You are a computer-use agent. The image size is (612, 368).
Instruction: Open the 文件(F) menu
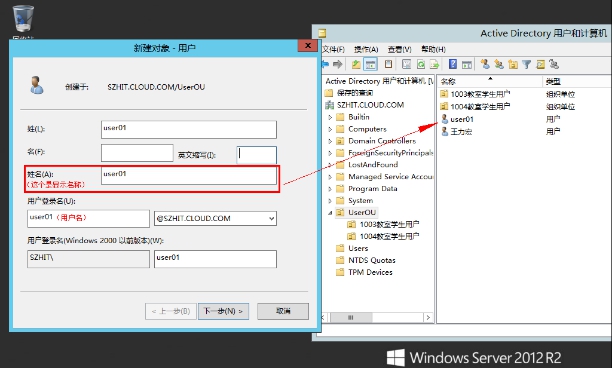334,50
